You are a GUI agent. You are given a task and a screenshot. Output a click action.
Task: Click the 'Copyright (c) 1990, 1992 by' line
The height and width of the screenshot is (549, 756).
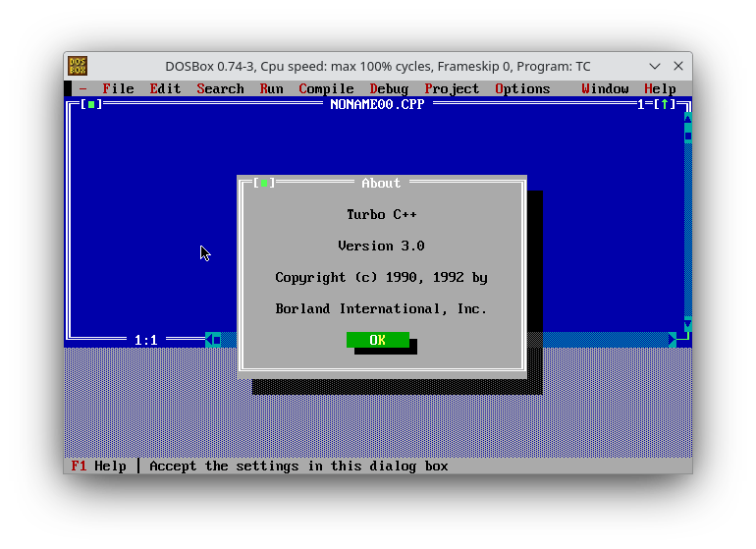(x=381, y=277)
